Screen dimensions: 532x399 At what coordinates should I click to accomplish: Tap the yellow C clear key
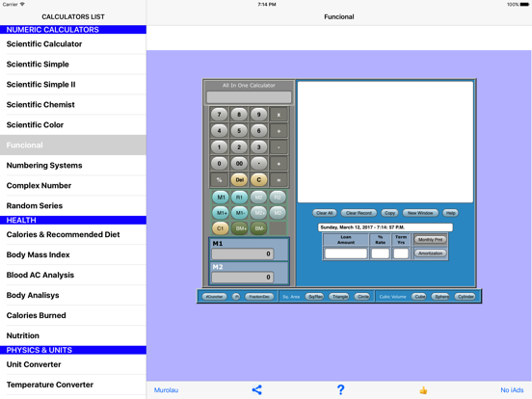point(259,180)
